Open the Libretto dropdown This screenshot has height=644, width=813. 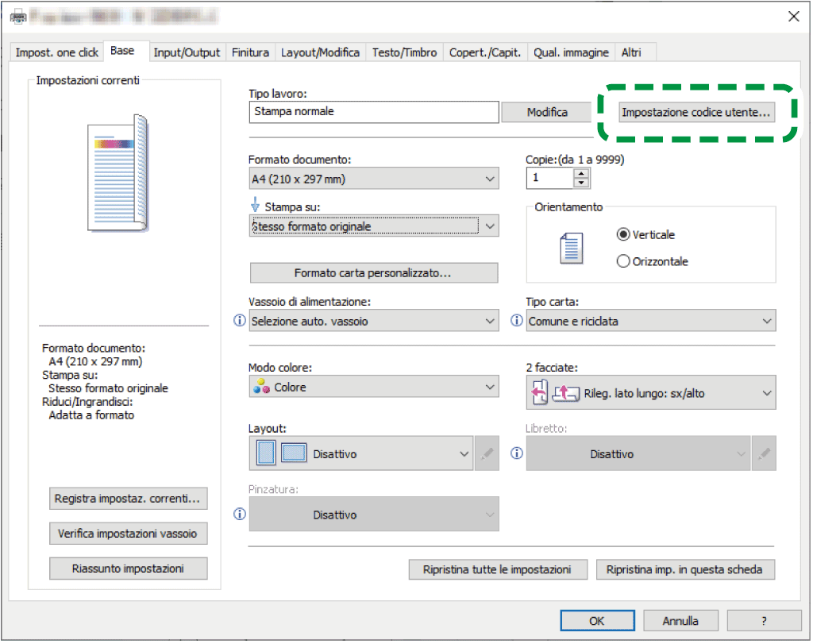click(638, 453)
